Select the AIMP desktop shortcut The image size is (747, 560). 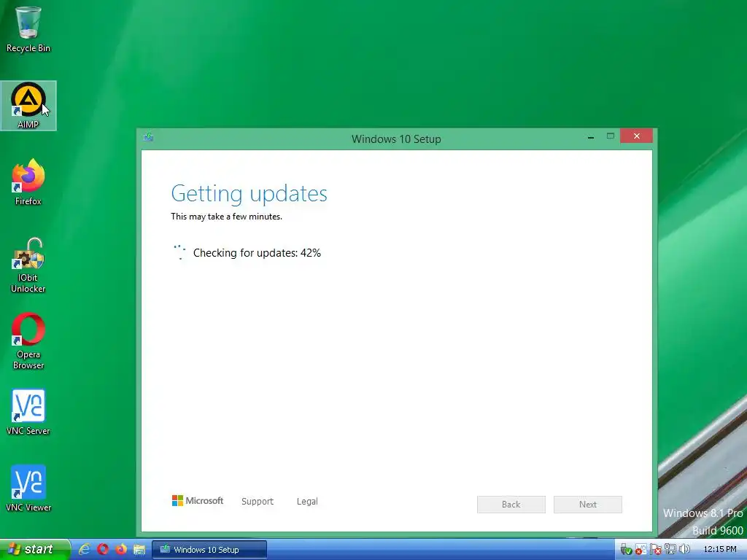tap(28, 106)
